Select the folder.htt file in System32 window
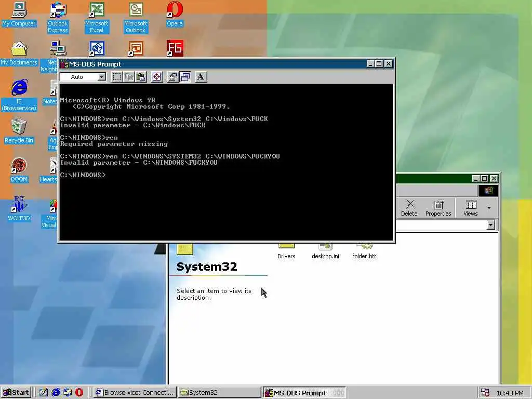The height and width of the screenshot is (399, 532). point(364,251)
